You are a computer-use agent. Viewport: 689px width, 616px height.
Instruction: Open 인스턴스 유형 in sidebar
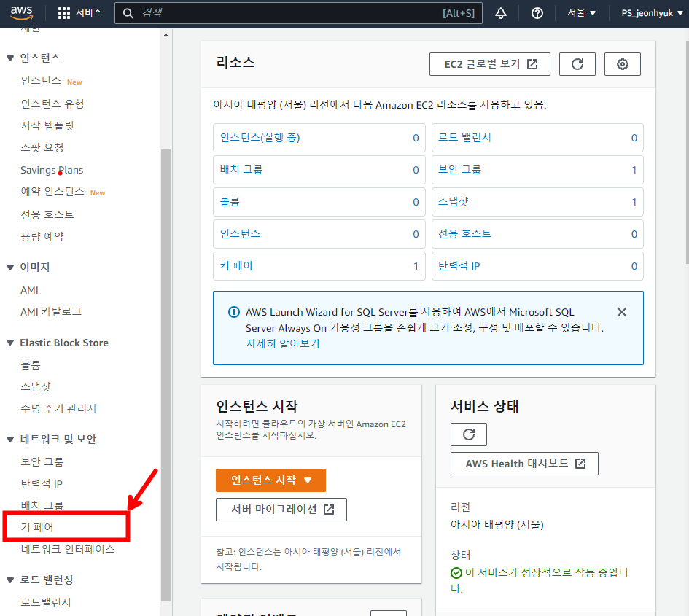click(52, 104)
